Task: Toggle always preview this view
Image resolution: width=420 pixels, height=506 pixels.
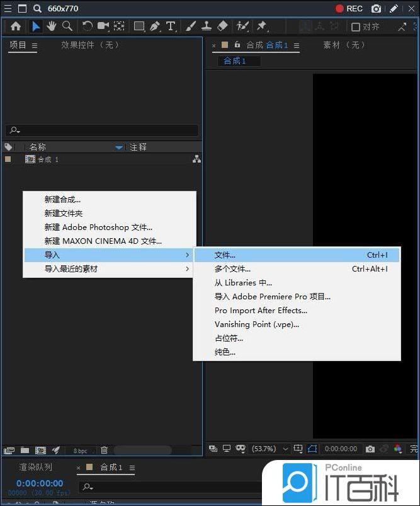Action: (213, 449)
